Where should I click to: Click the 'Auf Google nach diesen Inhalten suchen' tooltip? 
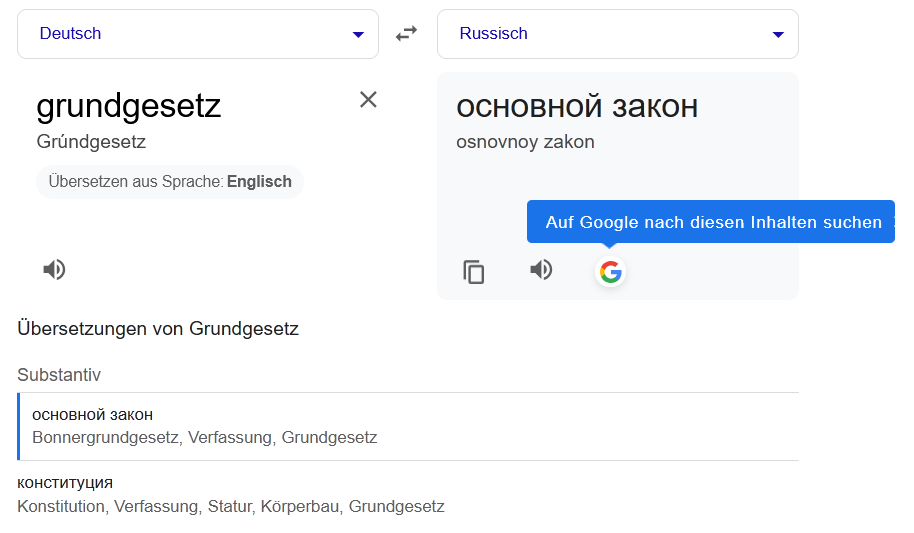click(x=713, y=222)
